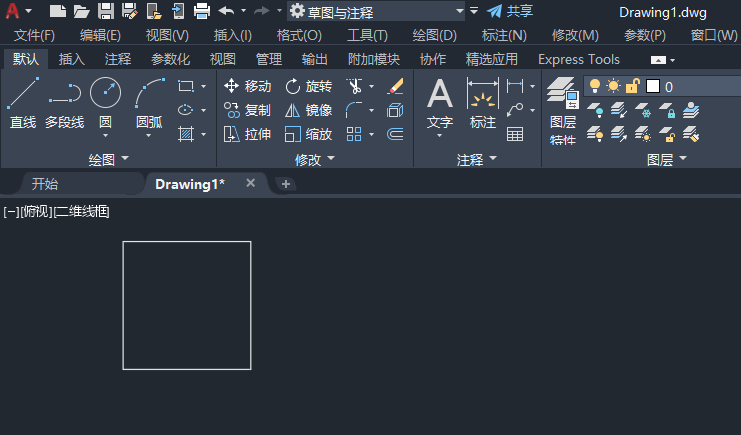Click the Fillet icon
Image resolution: width=741 pixels, height=435 pixels.
coord(354,110)
